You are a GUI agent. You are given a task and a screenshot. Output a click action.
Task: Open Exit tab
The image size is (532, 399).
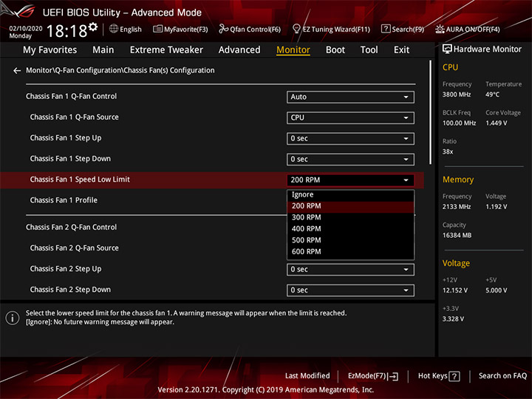pyautogui.click(x=401, y=50)
